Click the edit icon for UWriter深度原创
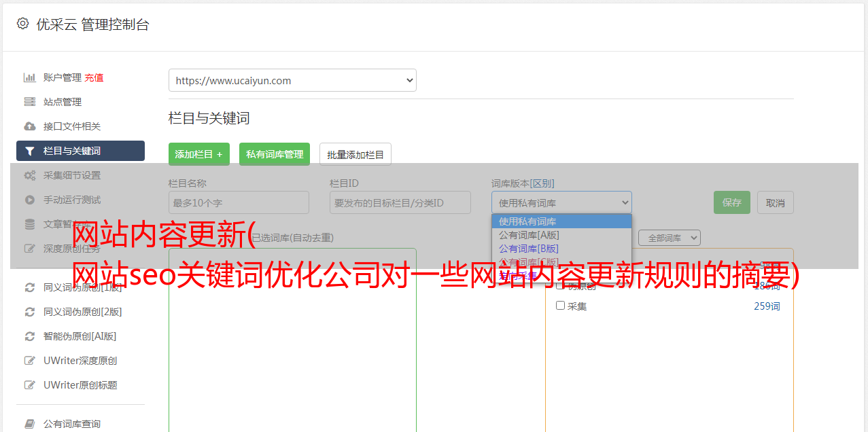Image resolution: width=868 pixels, height=432 pixels. click(x=29, y=361)
